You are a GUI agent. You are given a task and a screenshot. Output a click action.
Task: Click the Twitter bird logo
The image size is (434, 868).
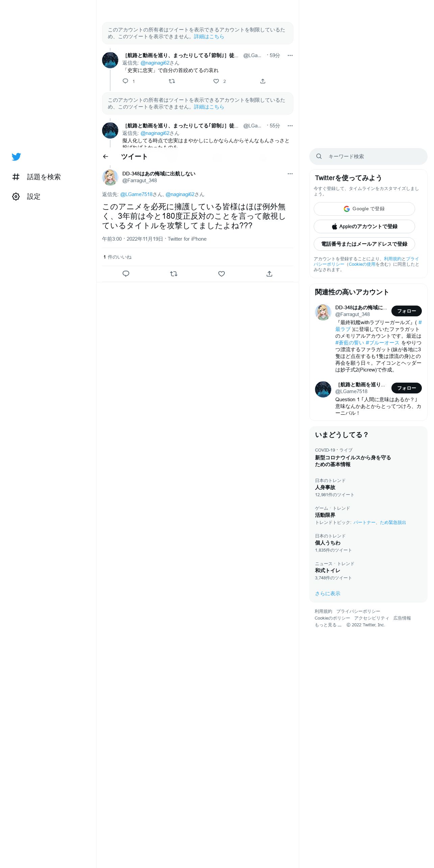(x=16, y=157)
